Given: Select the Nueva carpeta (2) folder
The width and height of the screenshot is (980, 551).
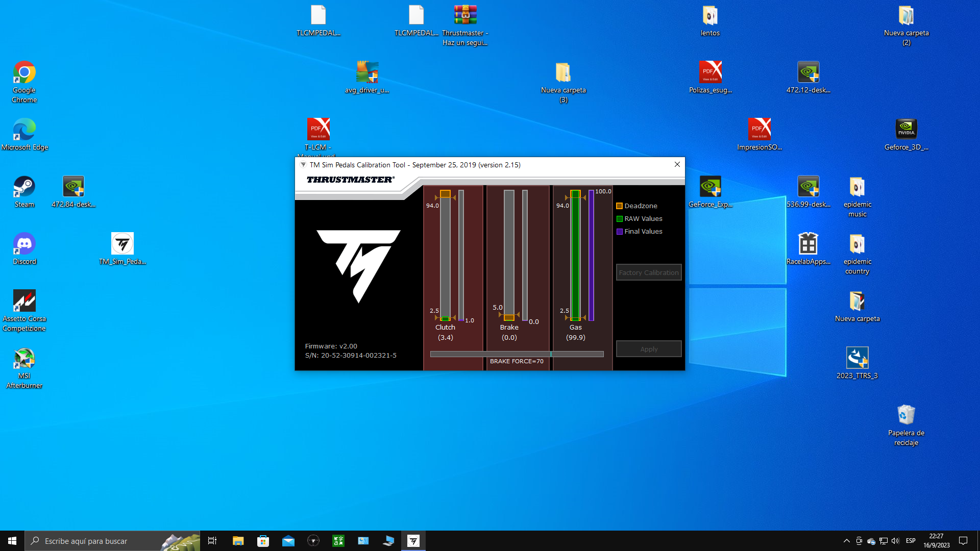Looking at the screenshot, I should pos(906,24).
